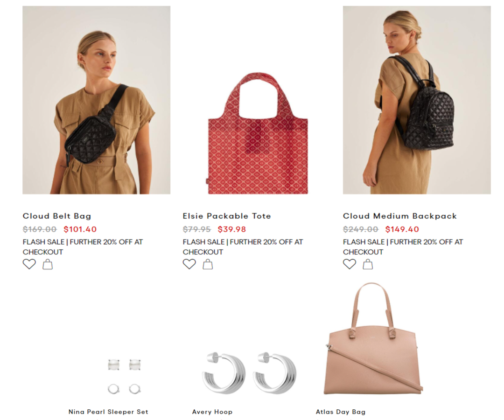Image resolution: width=504 pixels, height=420 pixels.
Task: View the red Elsie tote image
Action: (258, 133)
